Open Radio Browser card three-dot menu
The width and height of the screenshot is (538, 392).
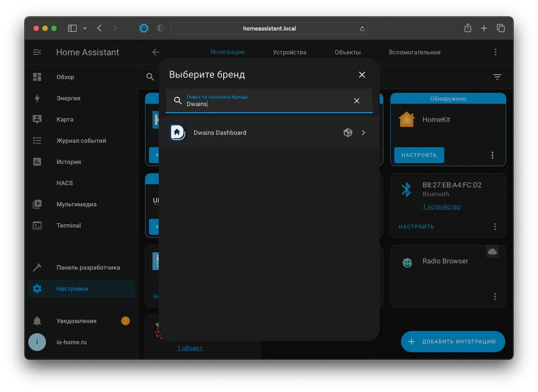point(495,297)
